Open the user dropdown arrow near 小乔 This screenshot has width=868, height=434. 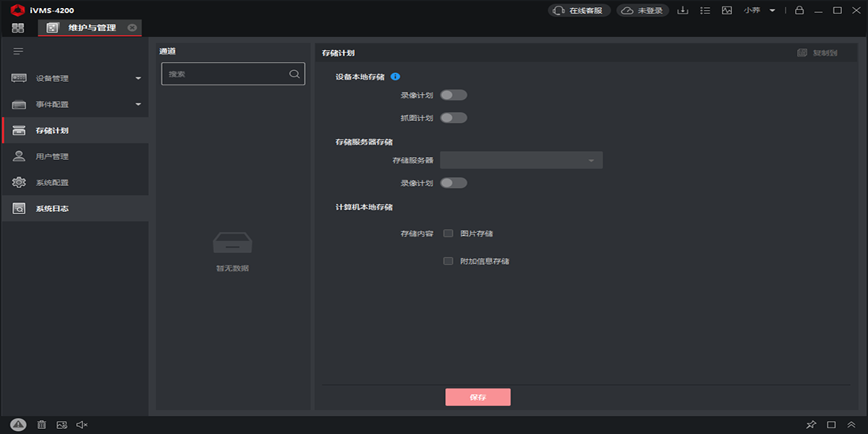(x=773, y=11)
